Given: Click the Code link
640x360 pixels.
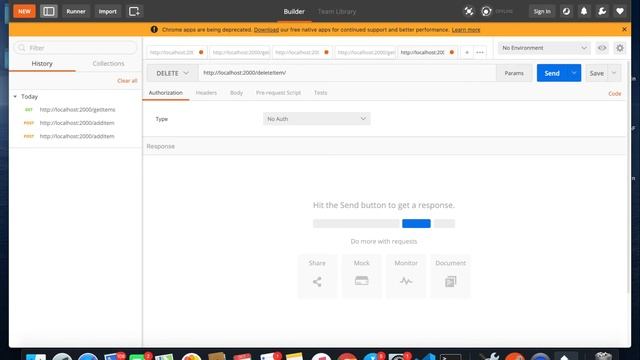Looking at the screenshot, I should [x=615, y=93].
